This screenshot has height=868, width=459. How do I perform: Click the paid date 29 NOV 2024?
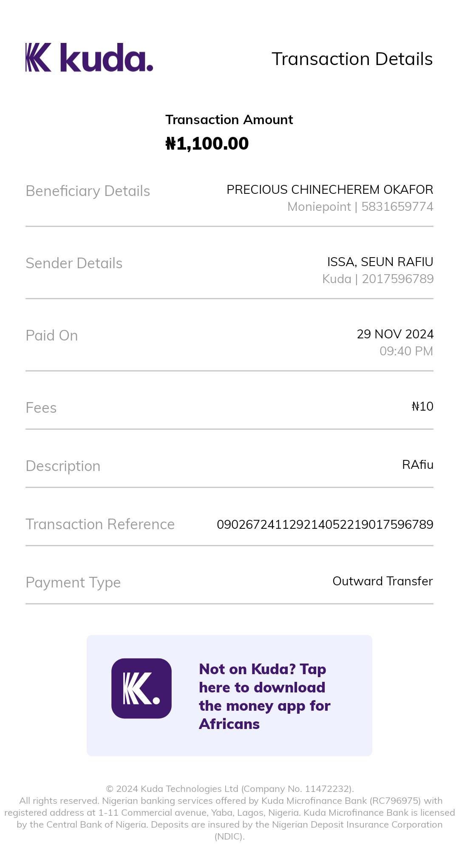[x=395, y=334]
